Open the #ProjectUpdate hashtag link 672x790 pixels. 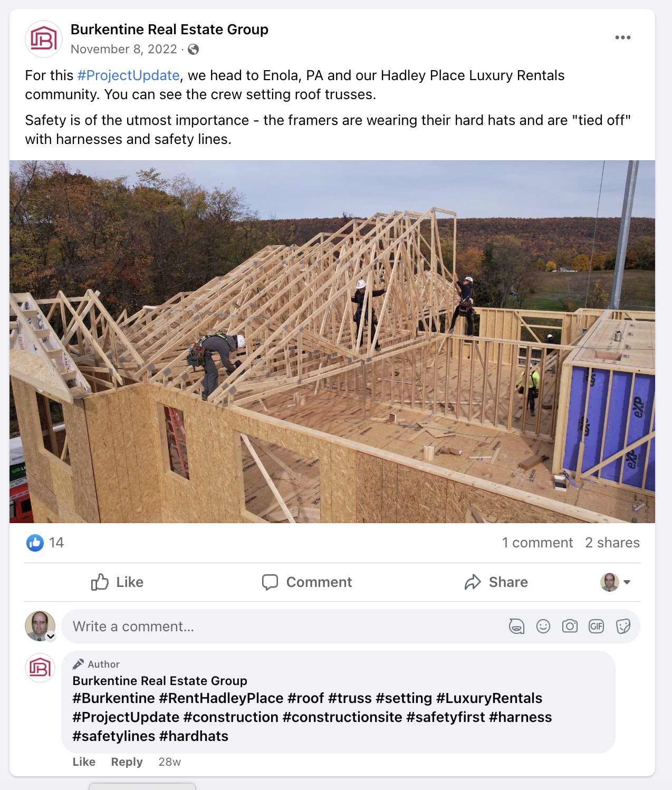(x=128, y=75)
